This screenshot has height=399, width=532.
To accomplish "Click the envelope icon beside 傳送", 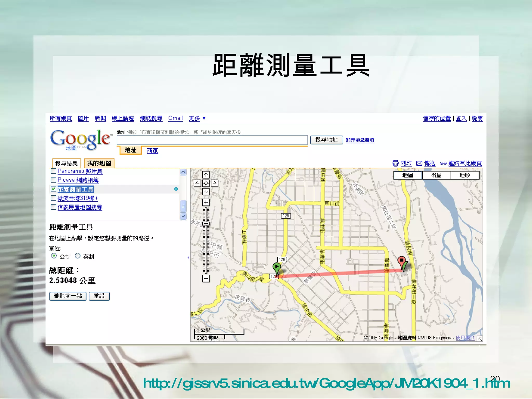I will pos(419,163).
